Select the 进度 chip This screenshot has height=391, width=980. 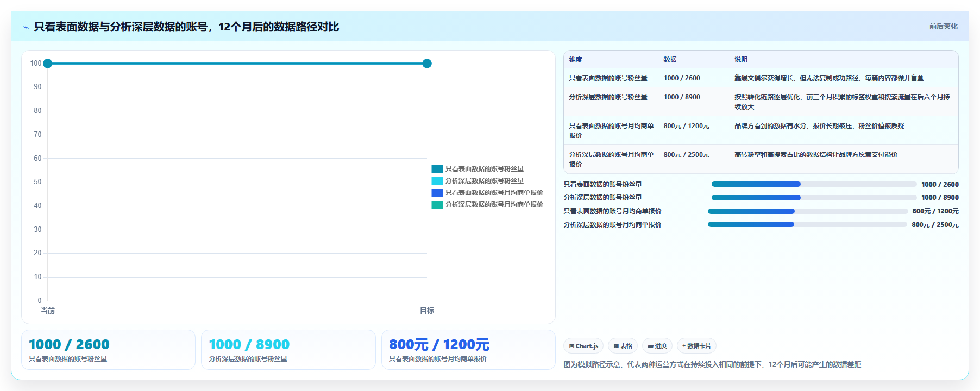(657, 346)
